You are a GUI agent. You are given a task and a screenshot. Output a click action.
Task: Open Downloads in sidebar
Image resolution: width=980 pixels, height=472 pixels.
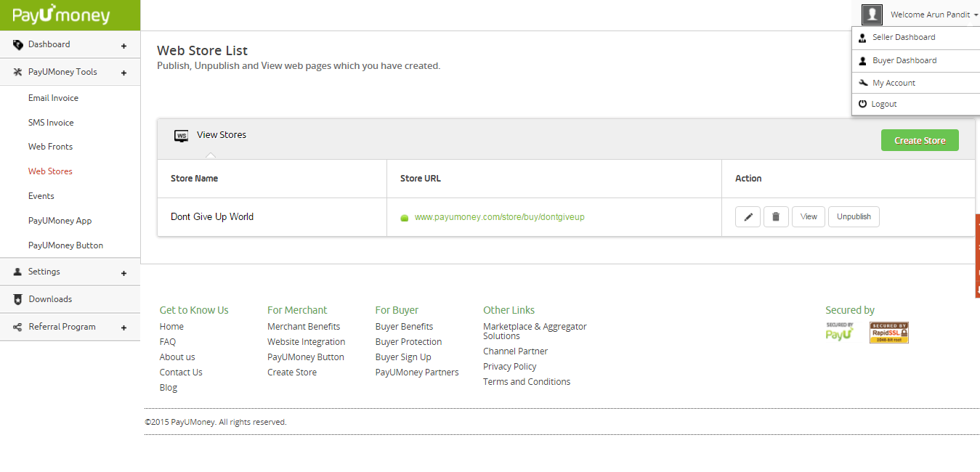click(x=50, y=299)
